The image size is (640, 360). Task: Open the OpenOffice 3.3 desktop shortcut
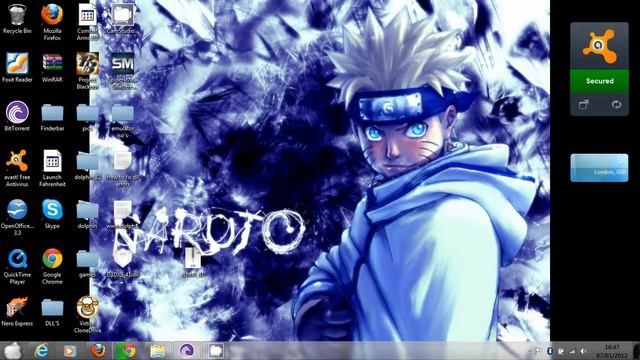[17, 217]
